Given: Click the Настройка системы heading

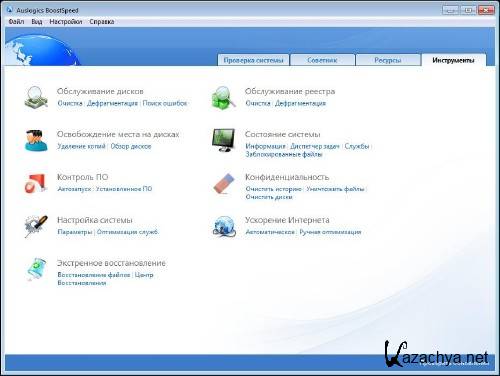Looking at the screenshot, I should coord(95,220).
